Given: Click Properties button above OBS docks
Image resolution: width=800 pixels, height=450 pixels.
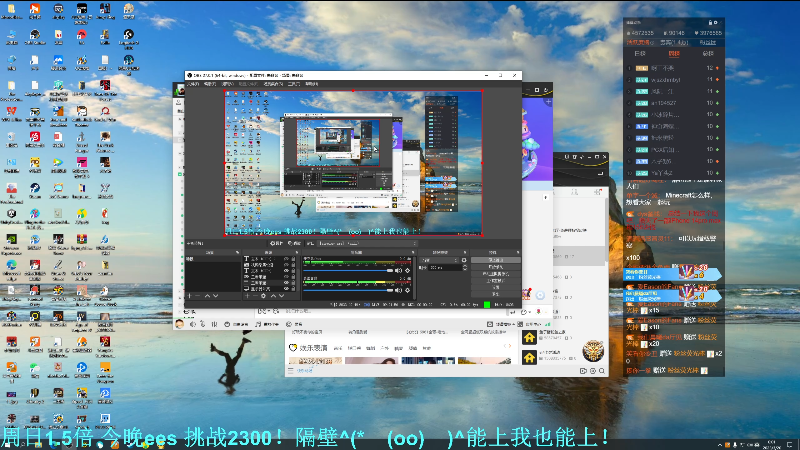Looking at the screenshot, I should [x=277, y=243].
